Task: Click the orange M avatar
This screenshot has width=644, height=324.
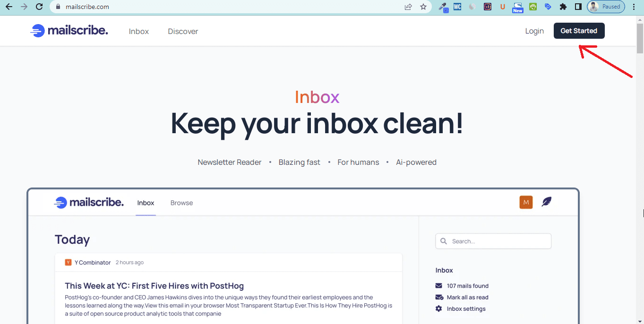Action: (x=526, y=202)
